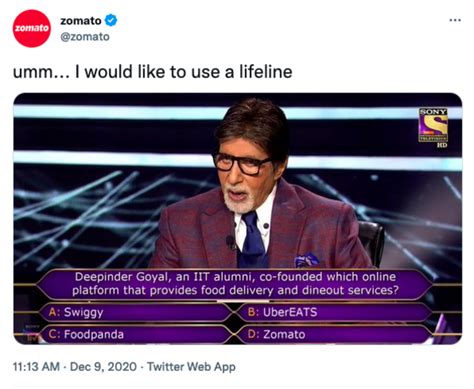Open the three-dot more options menu
The height and width of the screenshot is (389, 474).
coord(455,20)
